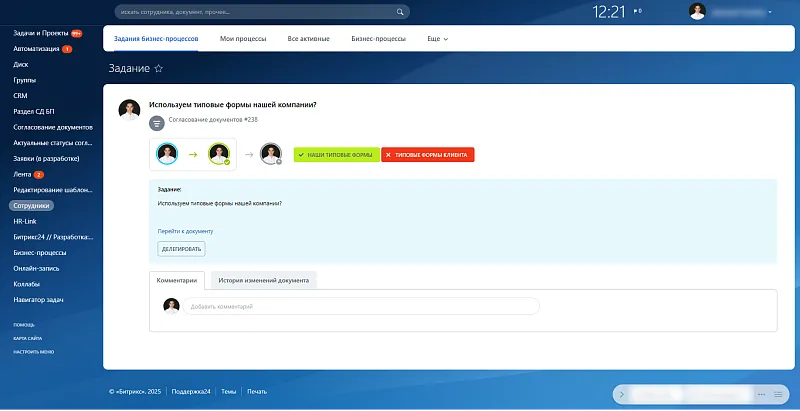Click the hamburger lines icon in bottom bar
The height and width of the screenshot is (411, 800).
point(778,394)
